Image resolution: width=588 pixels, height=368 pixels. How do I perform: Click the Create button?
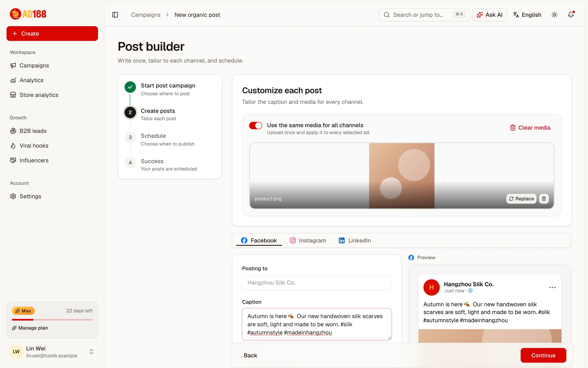point(52,34)
